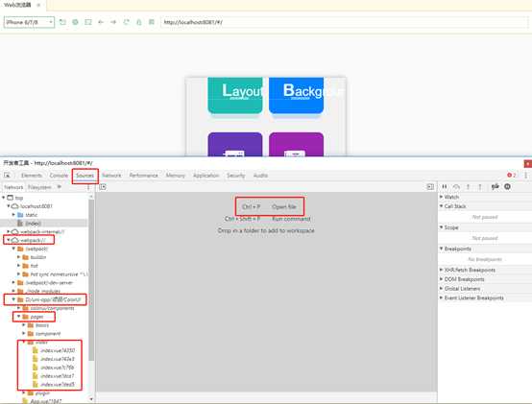Click the deactivate breakpoints icon
Screen dimensions: 532x404
[496, 186]
